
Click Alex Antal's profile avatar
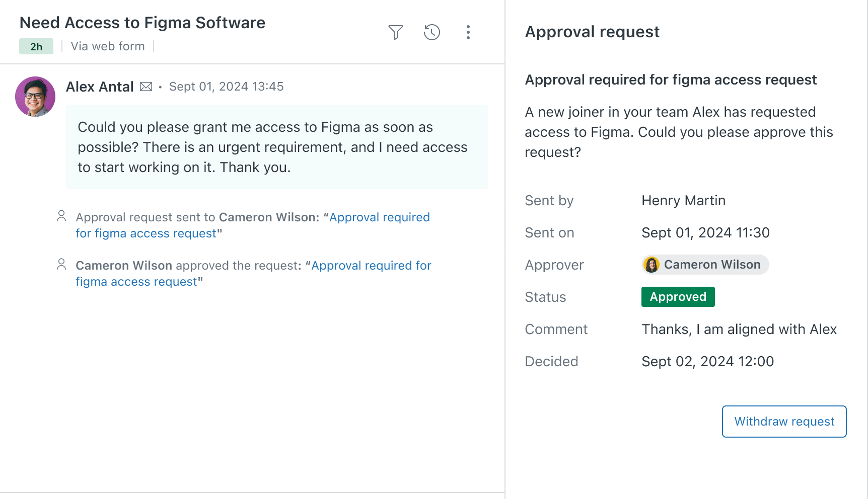pos(35,97)
